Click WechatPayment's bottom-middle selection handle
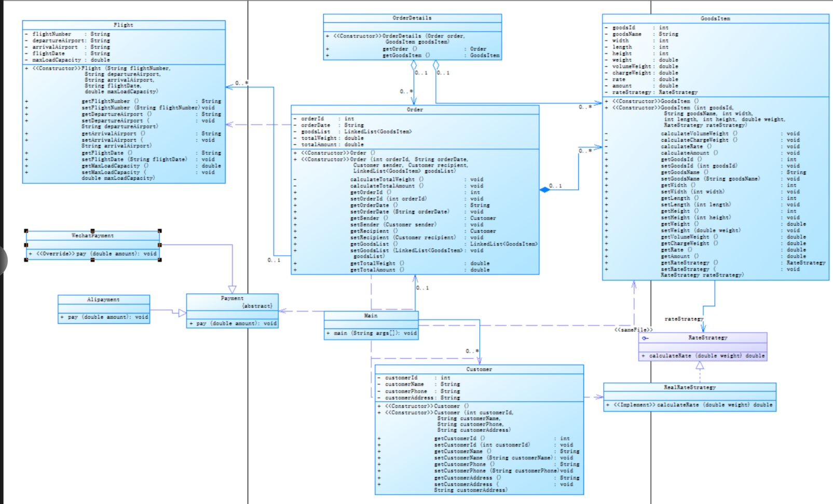The image size is (833, 504). (x=92, y=260)
